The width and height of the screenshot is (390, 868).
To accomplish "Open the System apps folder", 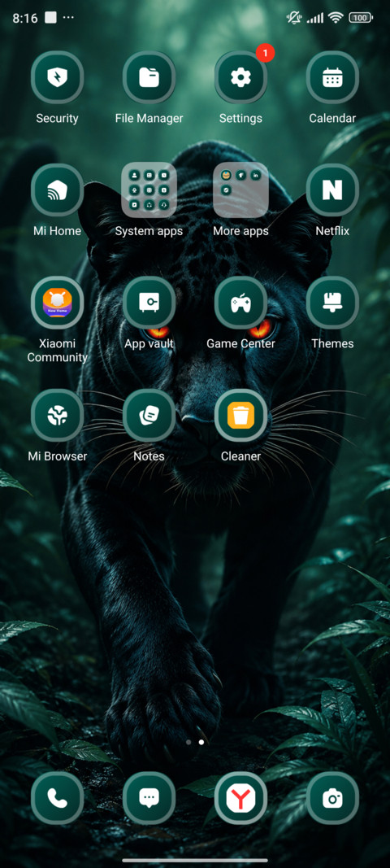I will 149,190.
